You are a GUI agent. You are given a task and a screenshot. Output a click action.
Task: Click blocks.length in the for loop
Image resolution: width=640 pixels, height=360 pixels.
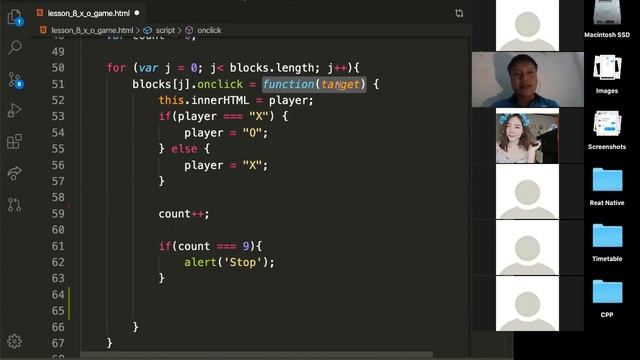pos(272,68)
